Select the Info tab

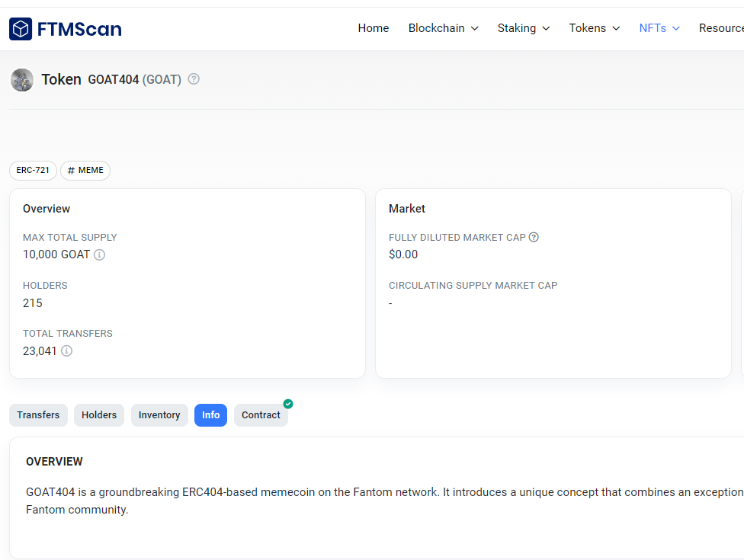point(210,415)
